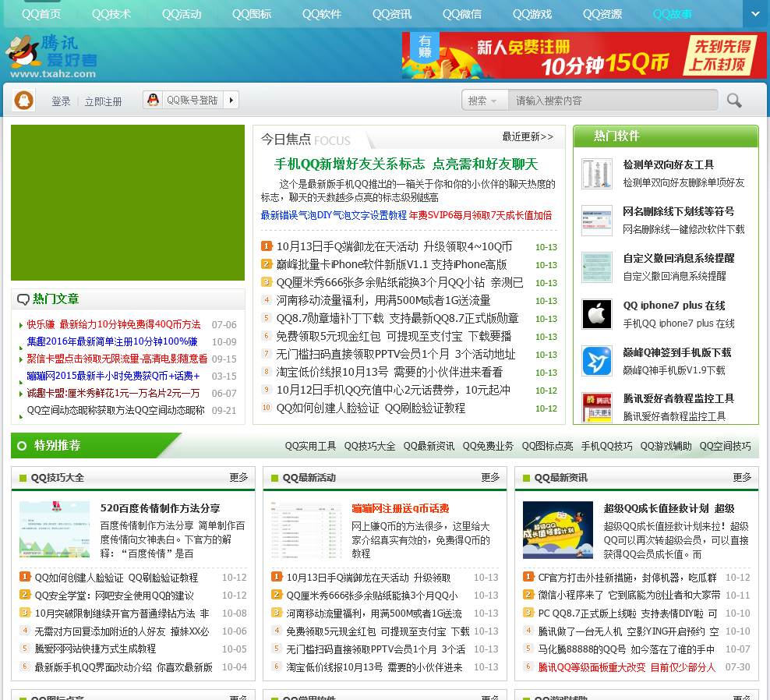Select the QQ游戏辅助 tab
The height and width of the screenshot is (700, 770).
coord(666,446)
